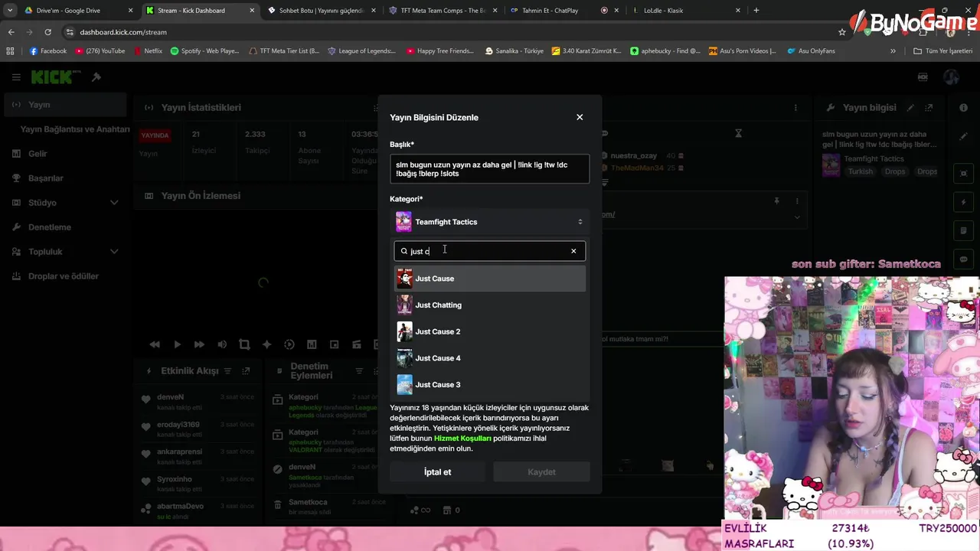Open the Netflix bookmark

(147, 51)
